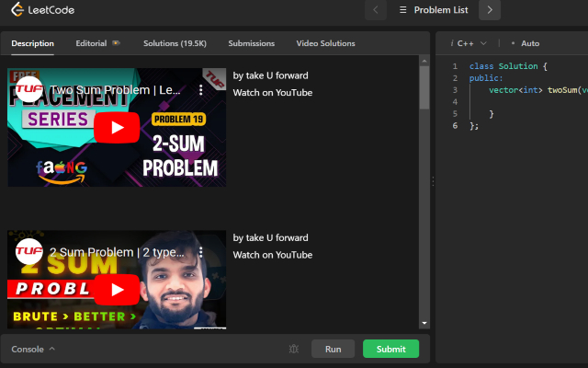Click Watch on YouTube for second video
This screenshot has width=588, height=368.
pyautogui.click(x=273, y=255)
